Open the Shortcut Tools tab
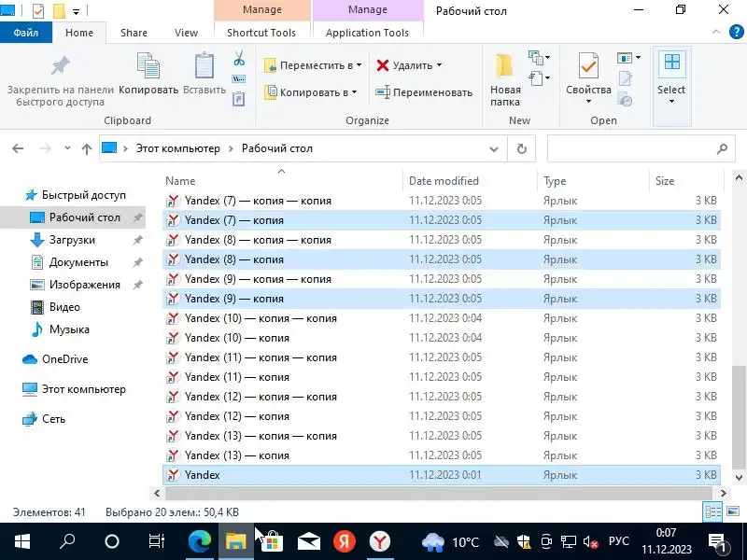747x560 pixels. (x=261, y=33)
